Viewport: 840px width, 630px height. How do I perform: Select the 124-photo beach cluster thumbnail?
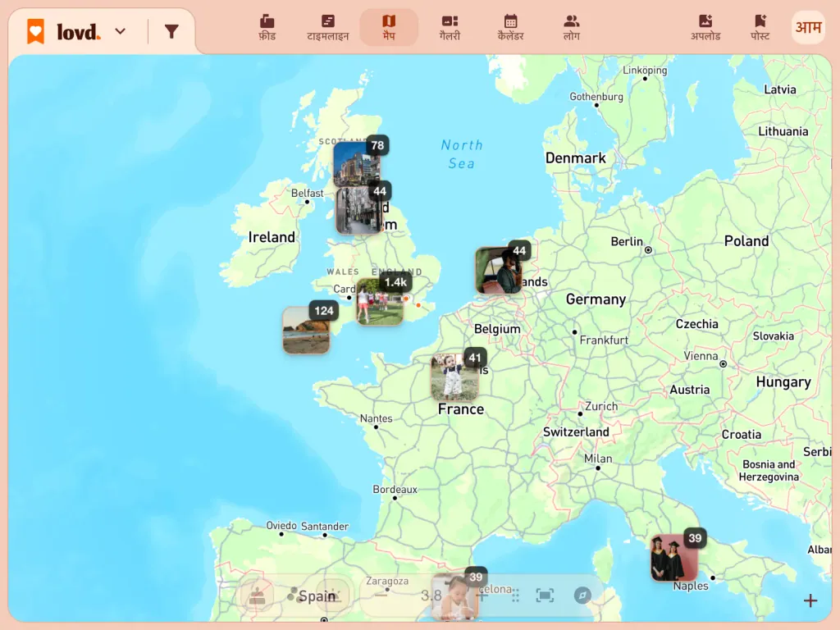click(x=306, y=330)
